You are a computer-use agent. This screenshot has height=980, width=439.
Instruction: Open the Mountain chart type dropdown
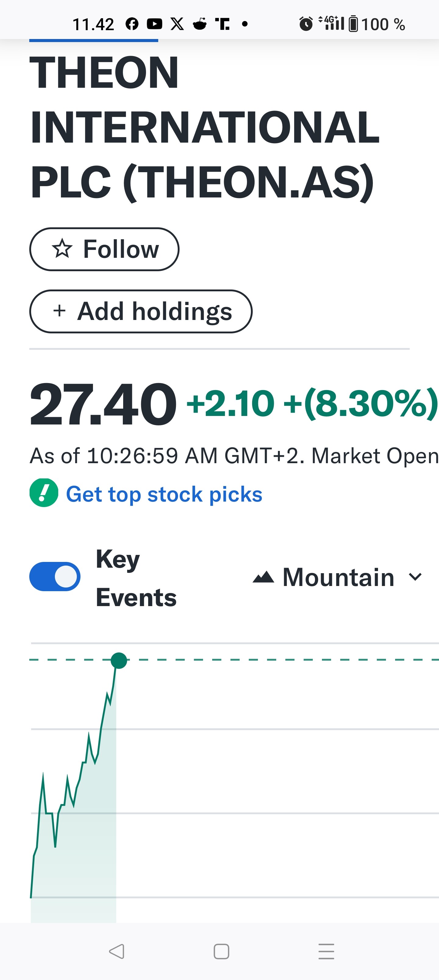point(337,577)
